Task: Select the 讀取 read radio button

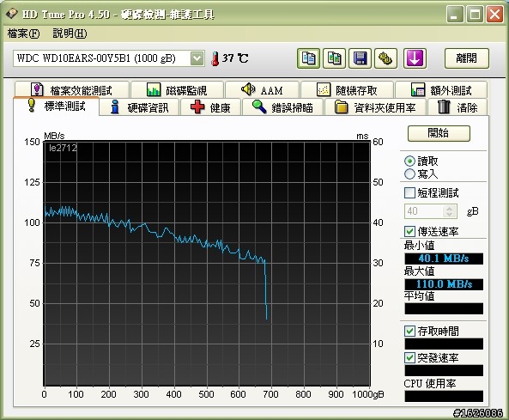Action: pos(409,161)
